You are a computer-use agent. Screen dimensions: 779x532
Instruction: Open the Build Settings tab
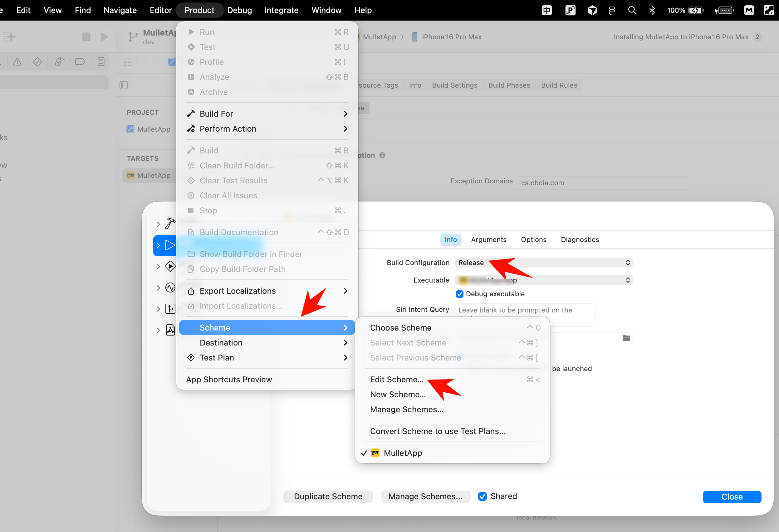454,85
